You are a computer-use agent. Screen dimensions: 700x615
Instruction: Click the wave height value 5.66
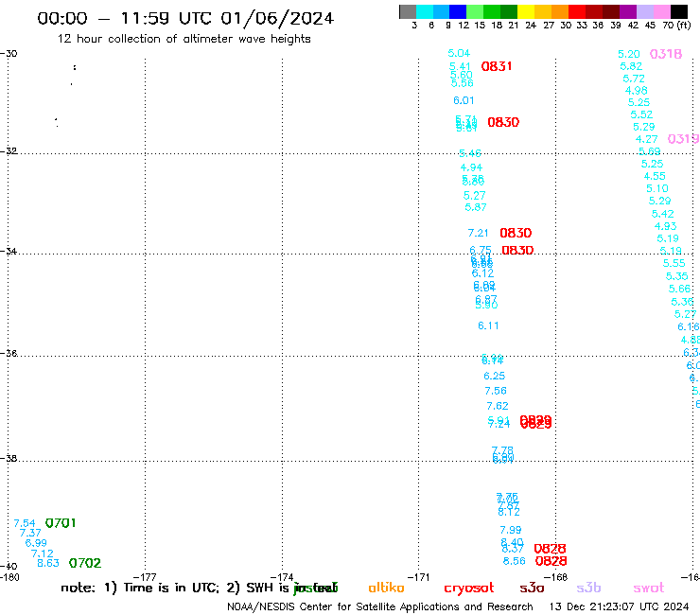pyautogui.click(x=679, y=289)
